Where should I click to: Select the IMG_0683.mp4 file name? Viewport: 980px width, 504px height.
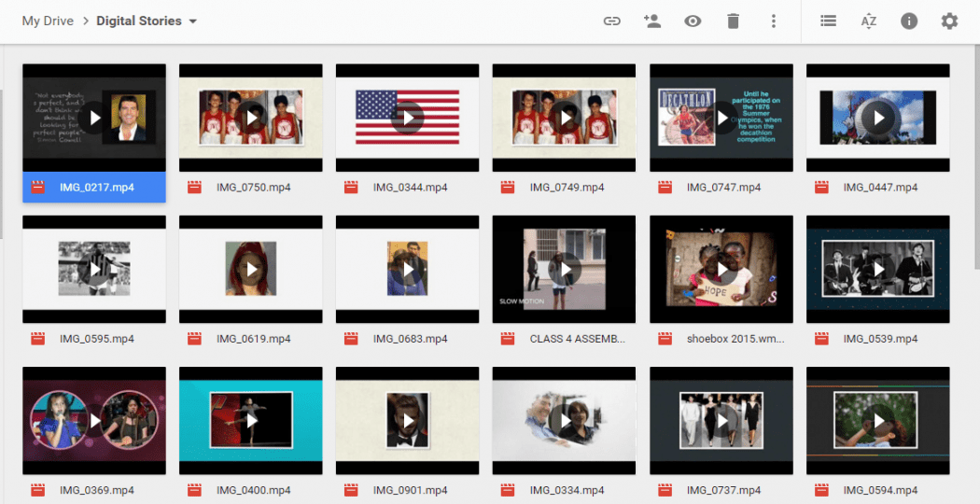coord(410,339)
